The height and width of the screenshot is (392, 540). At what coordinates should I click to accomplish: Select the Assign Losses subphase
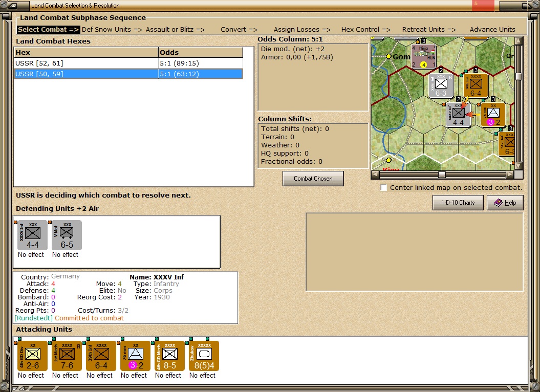tap(302, 30)
